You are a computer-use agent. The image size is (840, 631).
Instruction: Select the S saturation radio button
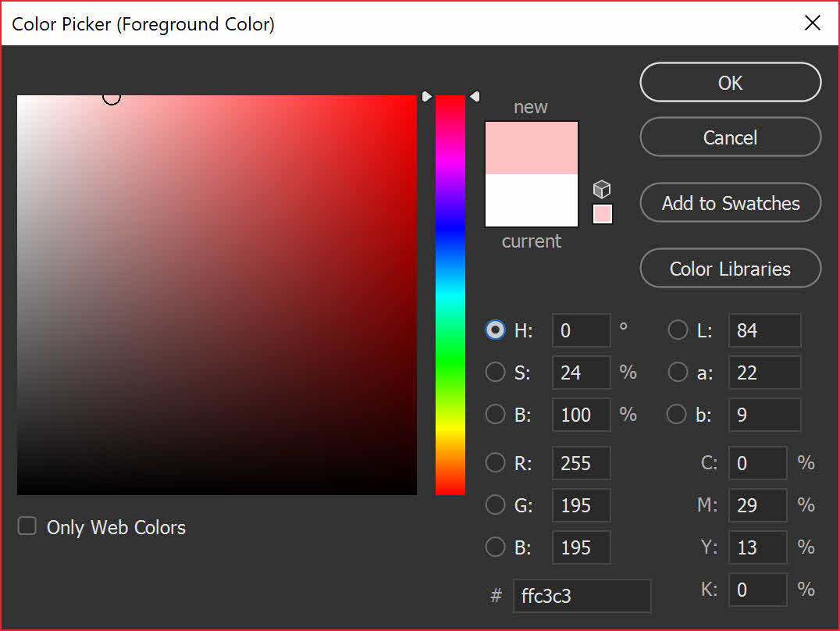point(495,372)
